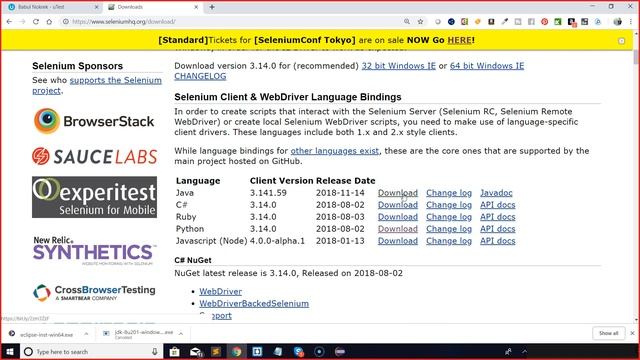This screenshot has width=640, height=360.
Task: Close the Downloads tab
Action: [x=196, y=7]
